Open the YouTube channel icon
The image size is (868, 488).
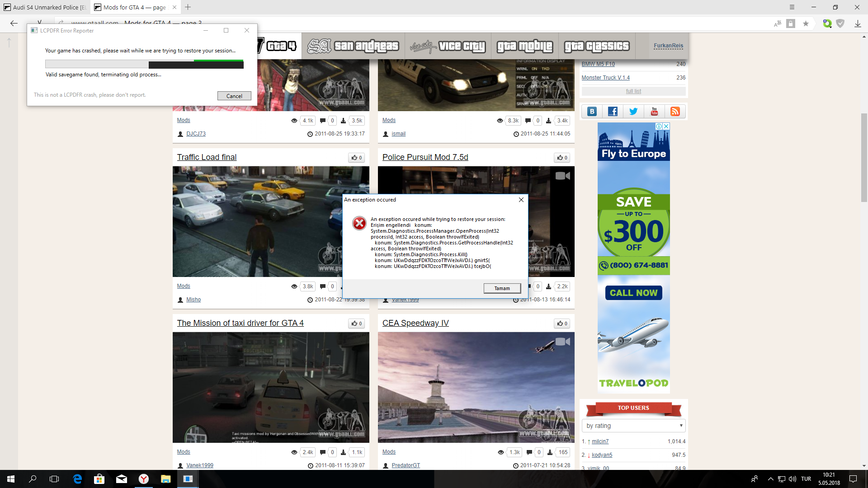coord(654,112)
